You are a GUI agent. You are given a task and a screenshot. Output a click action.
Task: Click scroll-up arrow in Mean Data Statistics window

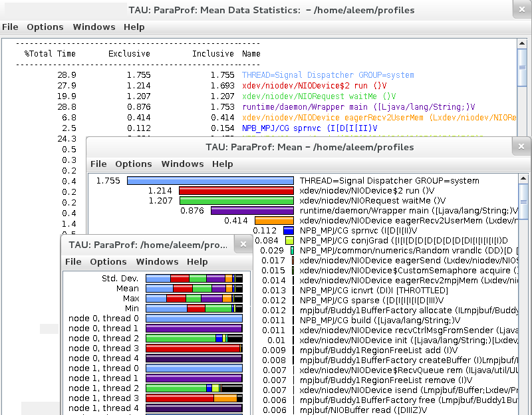pos(522,43)
